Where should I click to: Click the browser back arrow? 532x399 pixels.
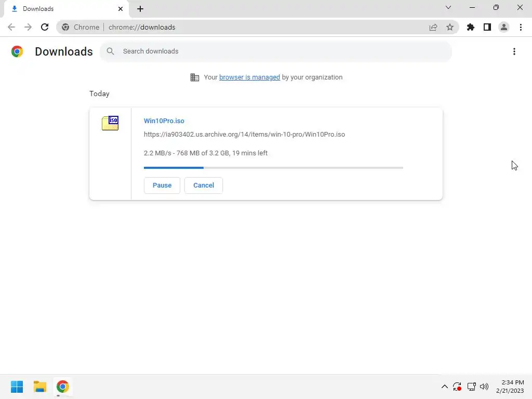tap(11, 27)
